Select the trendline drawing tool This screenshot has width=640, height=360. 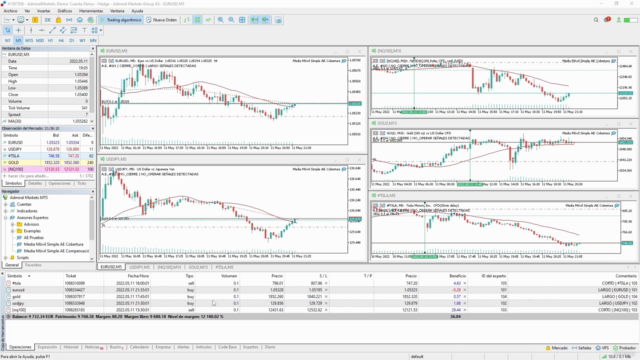[x=52, y=30]
